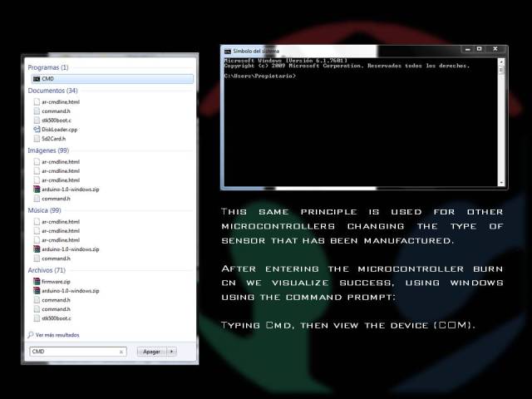Viewport: 532px width, 399px height.
Task: Expand the Apagar shutdown options arrow
Action: 172,352
